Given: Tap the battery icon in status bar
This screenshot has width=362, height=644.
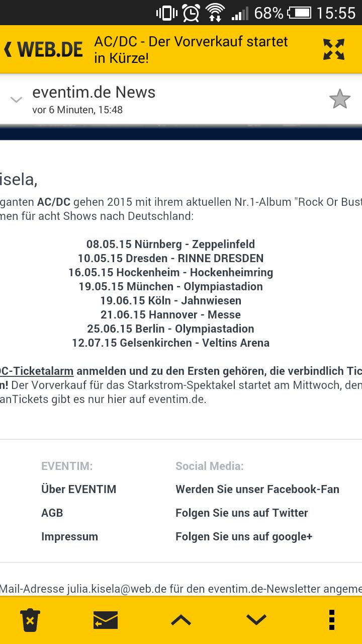Looking at the screenshot, I should (299, 13).
